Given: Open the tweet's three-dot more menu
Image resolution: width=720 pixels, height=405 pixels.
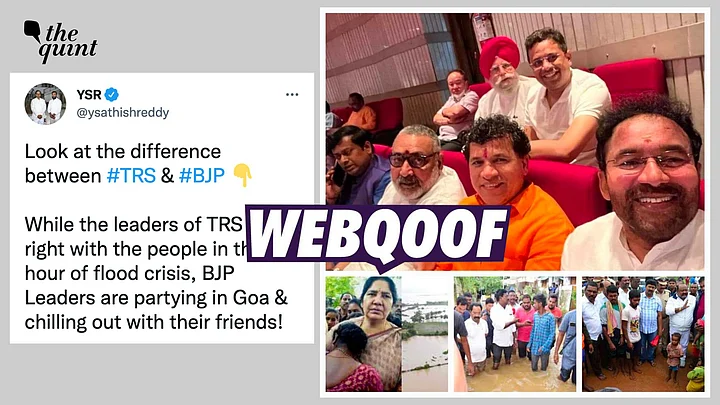Looking at the screenshot, I should [x=292, y=95].
